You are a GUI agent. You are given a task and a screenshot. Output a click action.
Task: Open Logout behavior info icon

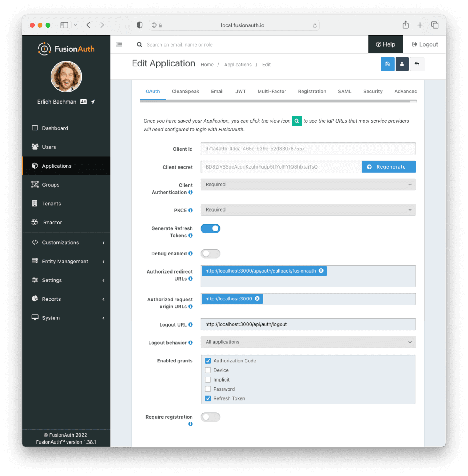pos(190,343)
